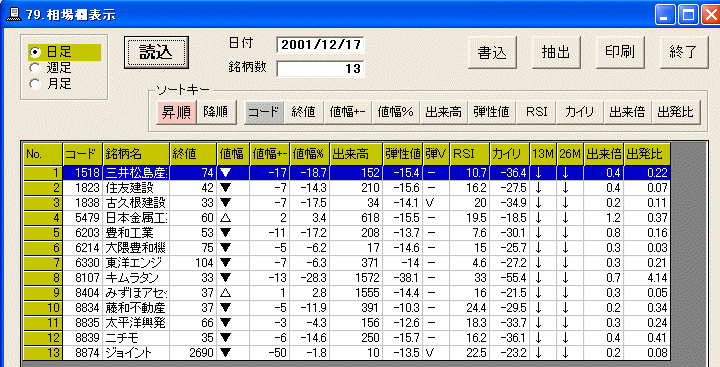Viewport: 720px width, 367px height.
Task: Click code cell 8107
Action: (x=83, y=278)
